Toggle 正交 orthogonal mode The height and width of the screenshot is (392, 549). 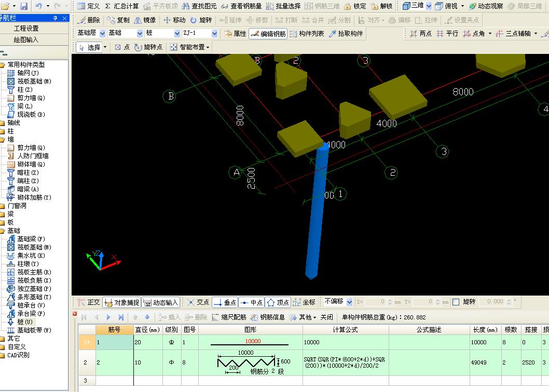point(89,302)
